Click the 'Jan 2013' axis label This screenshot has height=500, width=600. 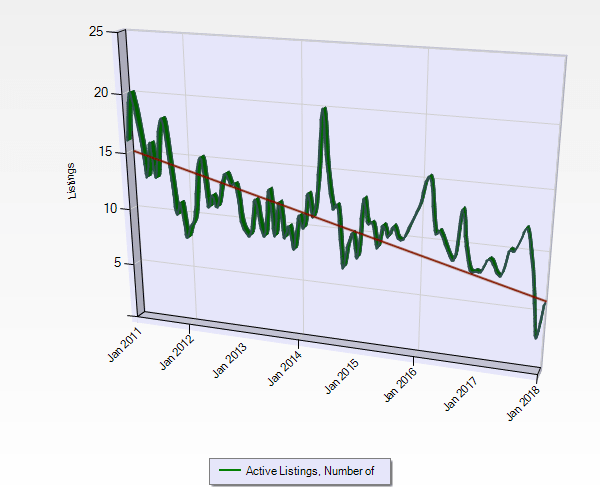point(229,360)
